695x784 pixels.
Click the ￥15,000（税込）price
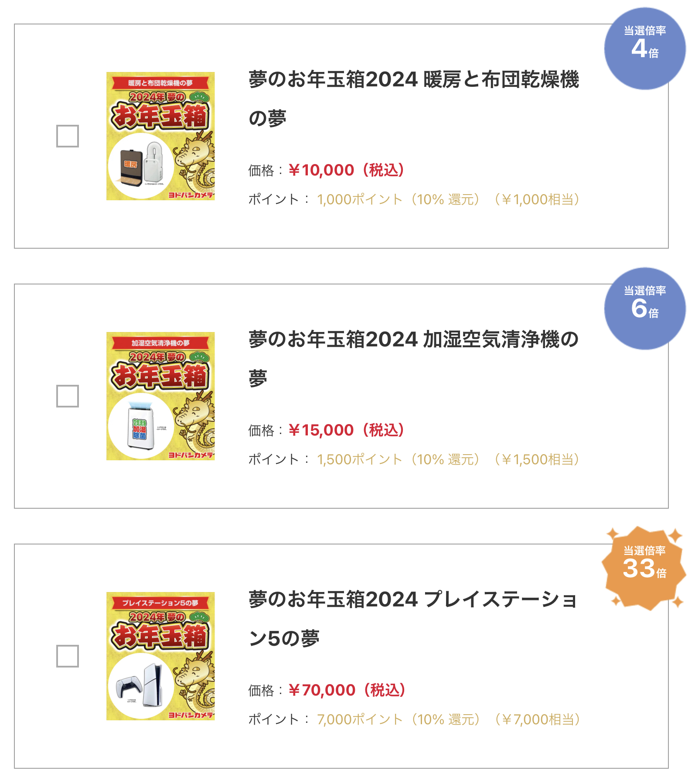tap(347, 430)
